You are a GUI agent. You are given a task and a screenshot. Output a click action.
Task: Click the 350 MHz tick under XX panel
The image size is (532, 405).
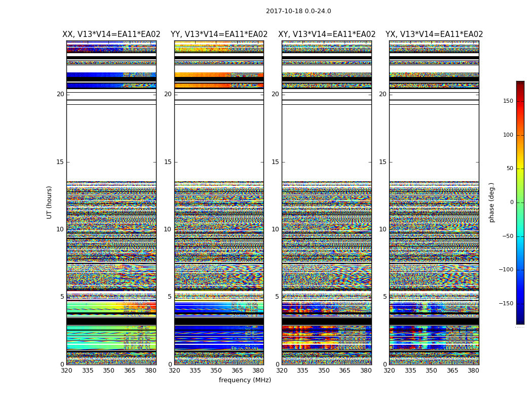[x=108, y=371]
